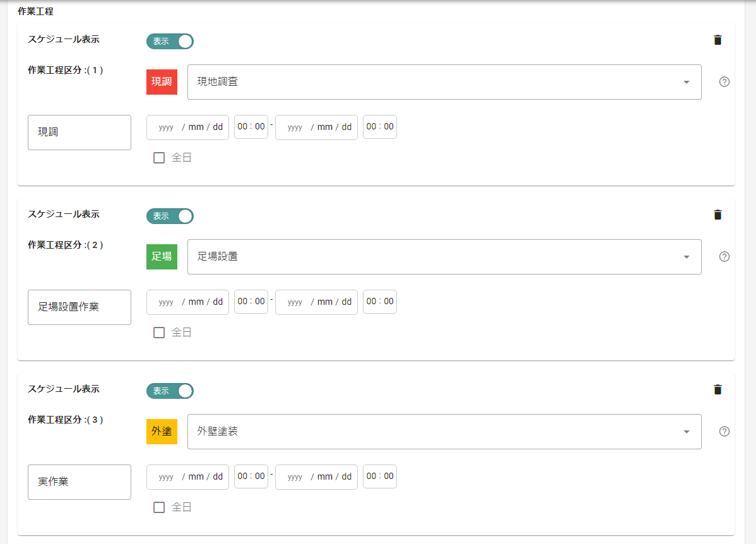Screen dimensions: 756x544
Task: Delete work process 1 with trash icon
Action: (718, 40)
